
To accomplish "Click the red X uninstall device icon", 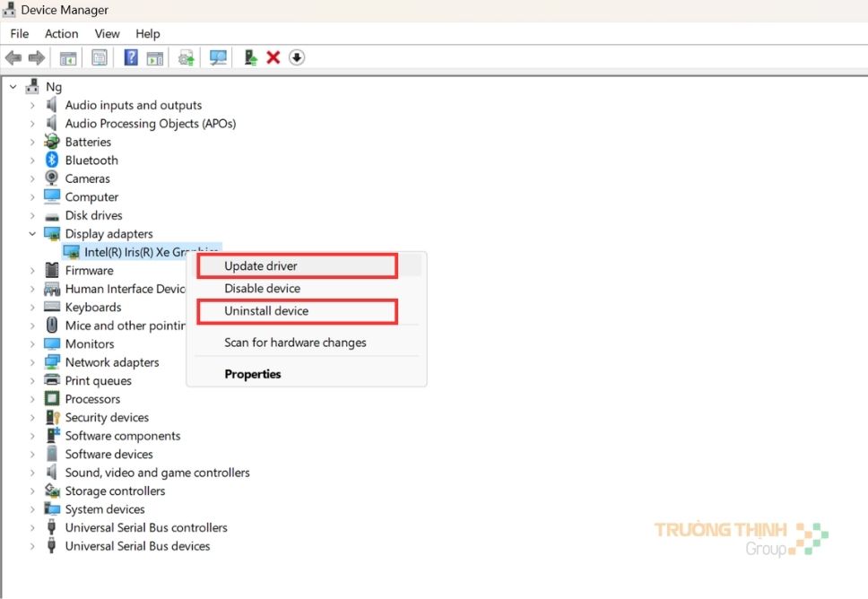I will 273,58.
